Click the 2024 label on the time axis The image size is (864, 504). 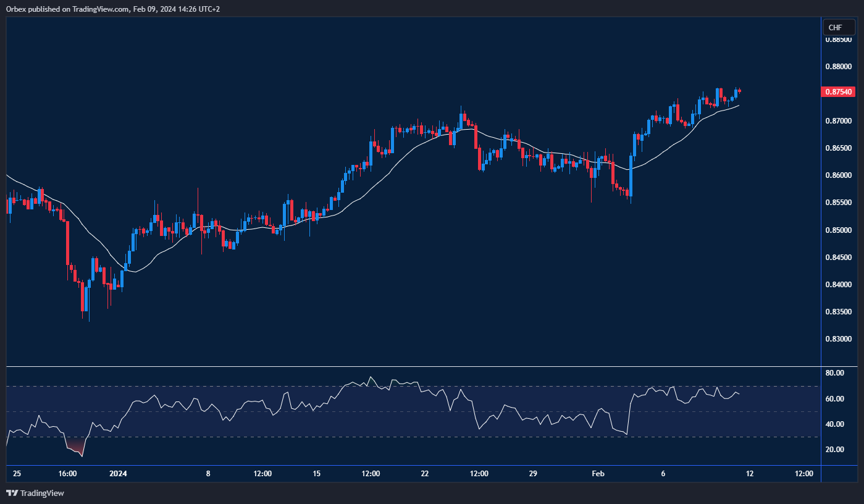(117, 474)
